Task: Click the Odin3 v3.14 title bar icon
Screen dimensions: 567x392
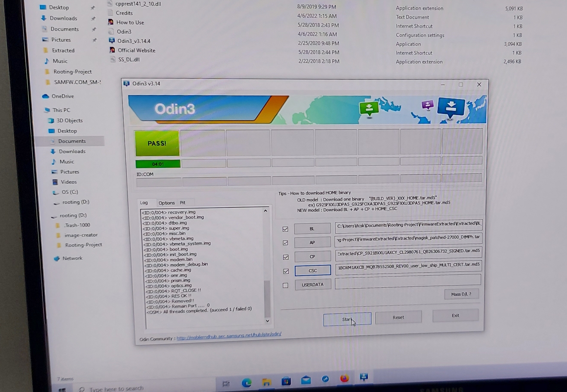Action: 127,83
